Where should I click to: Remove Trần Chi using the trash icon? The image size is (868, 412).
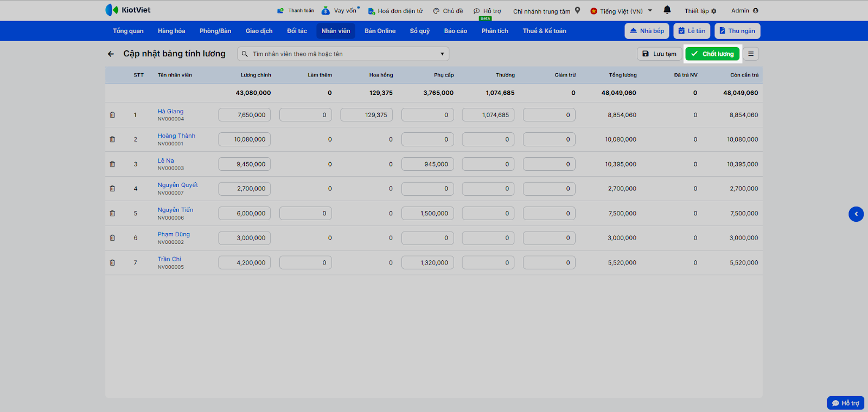tap(112, 263)
